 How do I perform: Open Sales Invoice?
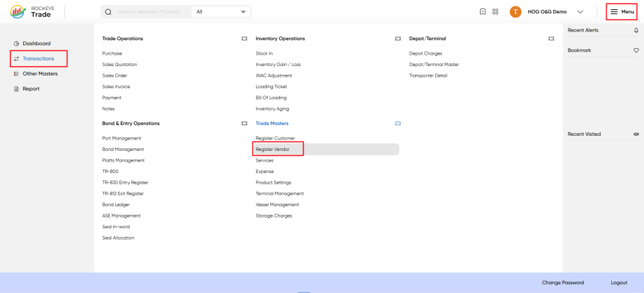coord(116,87)
